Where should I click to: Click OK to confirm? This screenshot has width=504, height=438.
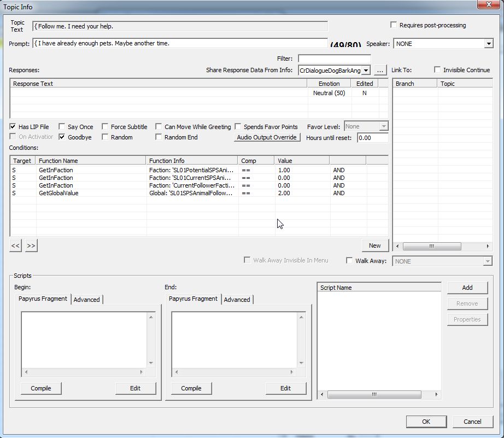pos(426,422)
